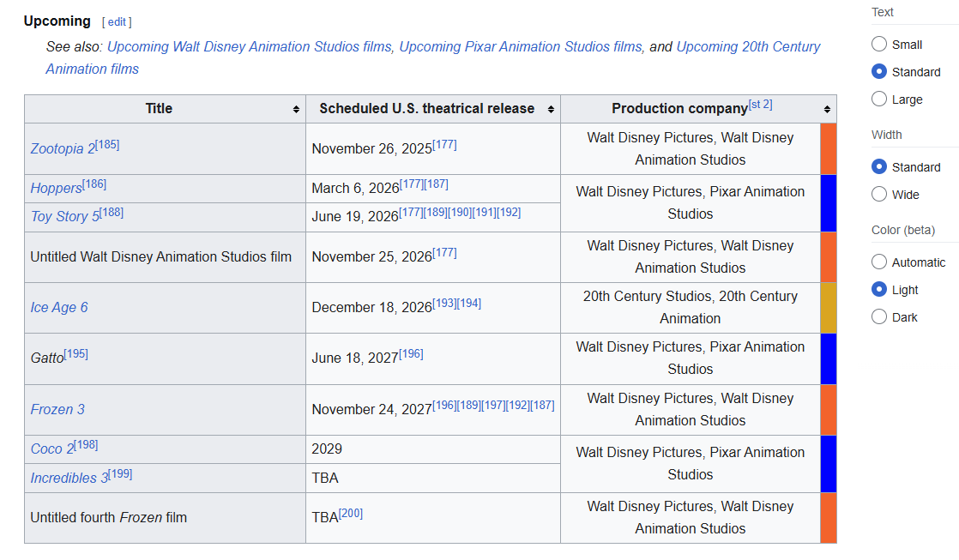Open reference 195 next to Gatto
Image resolution: width=959 pixels, height=560 pixels.
(x=75, y=354)
